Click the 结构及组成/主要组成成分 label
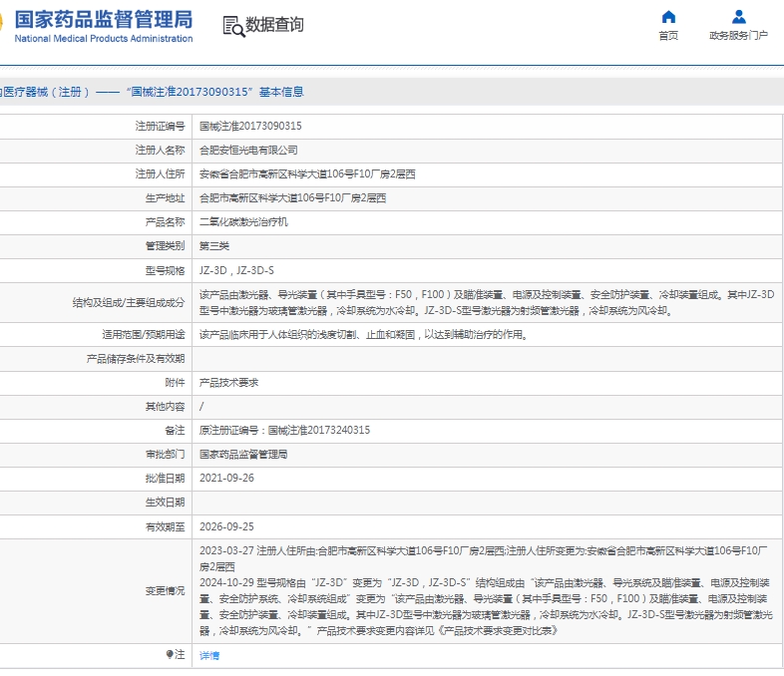The image size is (784, 676). [x=129, y=303]
